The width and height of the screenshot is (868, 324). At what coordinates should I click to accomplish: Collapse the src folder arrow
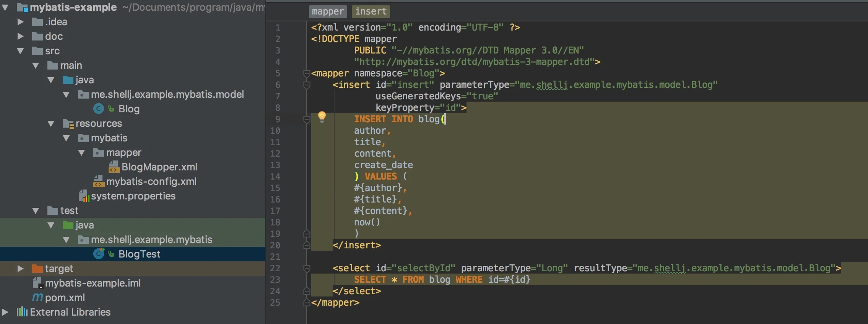[x=20, y=51]
